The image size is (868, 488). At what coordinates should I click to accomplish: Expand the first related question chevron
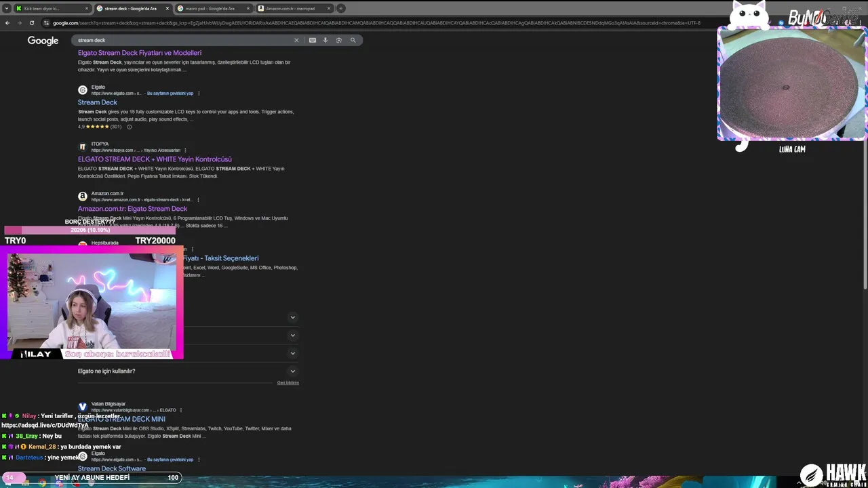(x=293, y=317)
